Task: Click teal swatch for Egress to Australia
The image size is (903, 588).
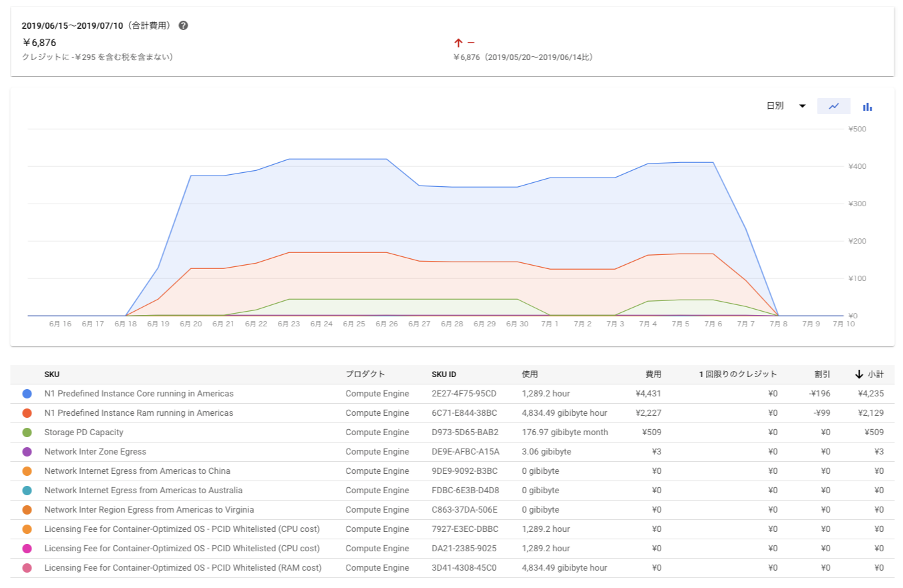Action: pos(27,491)
